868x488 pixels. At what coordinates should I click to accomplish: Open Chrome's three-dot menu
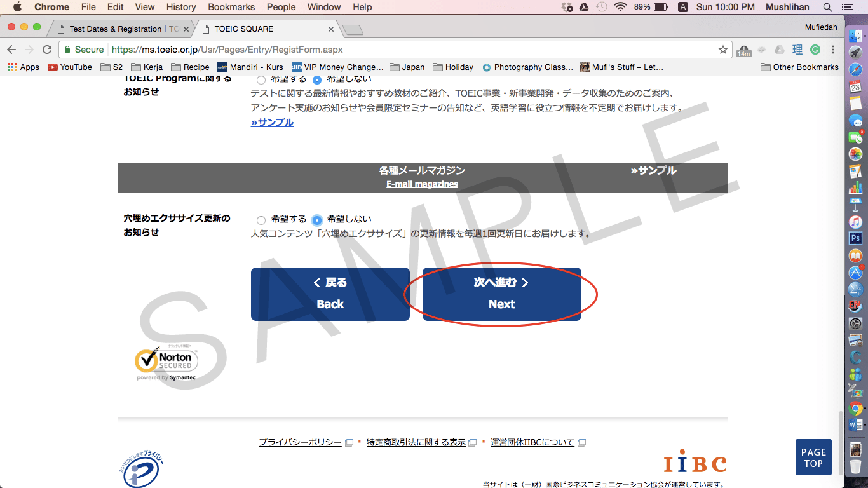(833, 50)
